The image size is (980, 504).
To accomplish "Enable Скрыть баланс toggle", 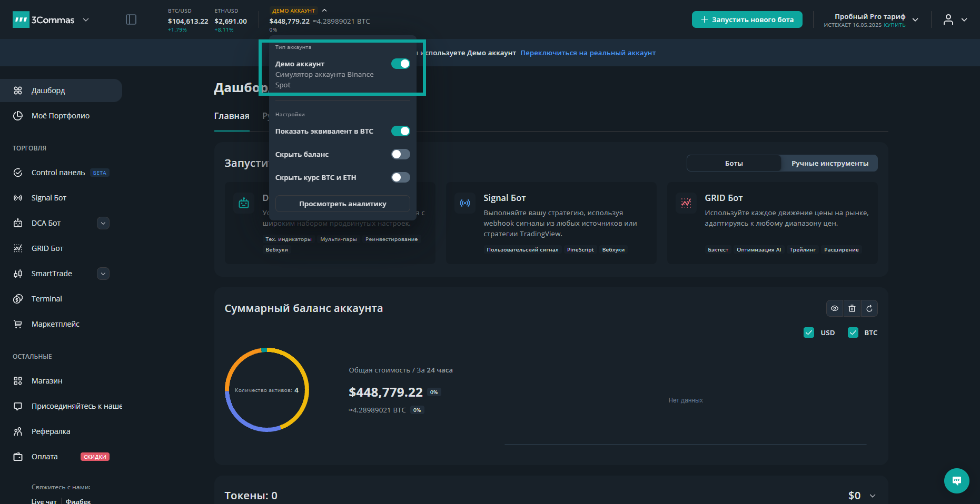I will 401,154.
